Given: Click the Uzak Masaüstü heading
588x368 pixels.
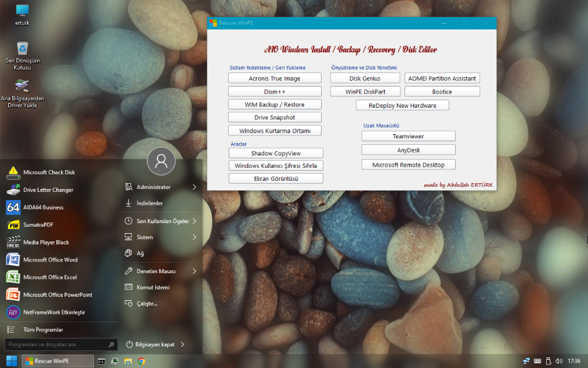Looking at the screenshot, I should coord(381,125).
